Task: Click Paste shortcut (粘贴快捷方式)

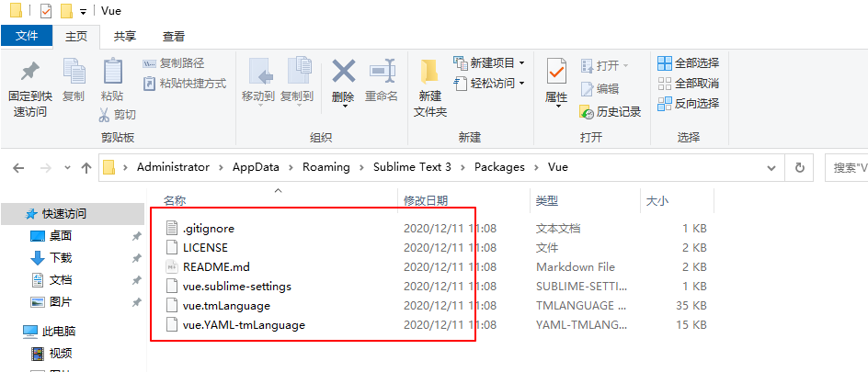Action: [185, 84]
